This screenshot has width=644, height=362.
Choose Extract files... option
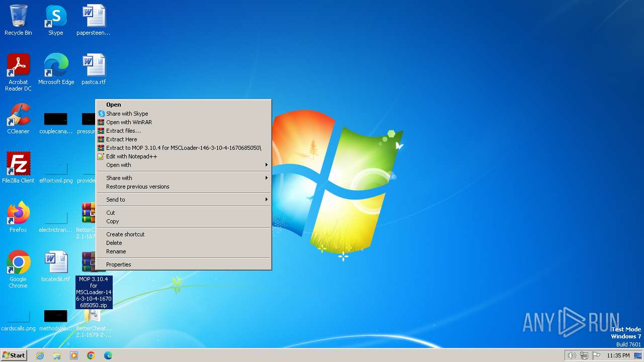(184, 131)
